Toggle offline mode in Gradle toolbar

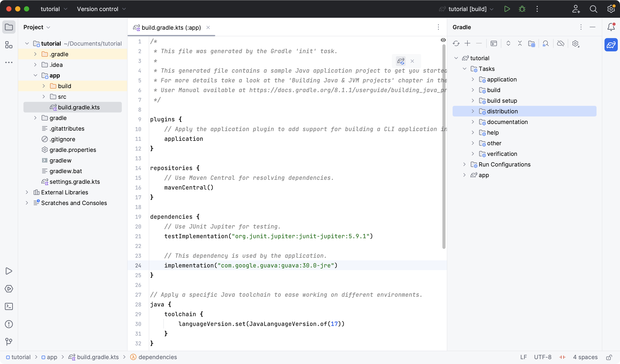[560, 44]
